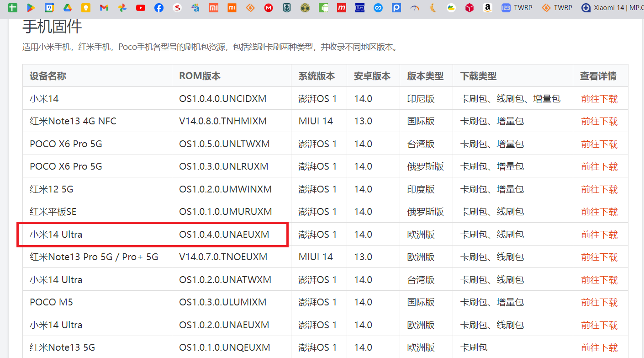Click the orange crescent-shaped bookmark icon
The width and height of the screenshot is (644, 358).
click(433, 8)
